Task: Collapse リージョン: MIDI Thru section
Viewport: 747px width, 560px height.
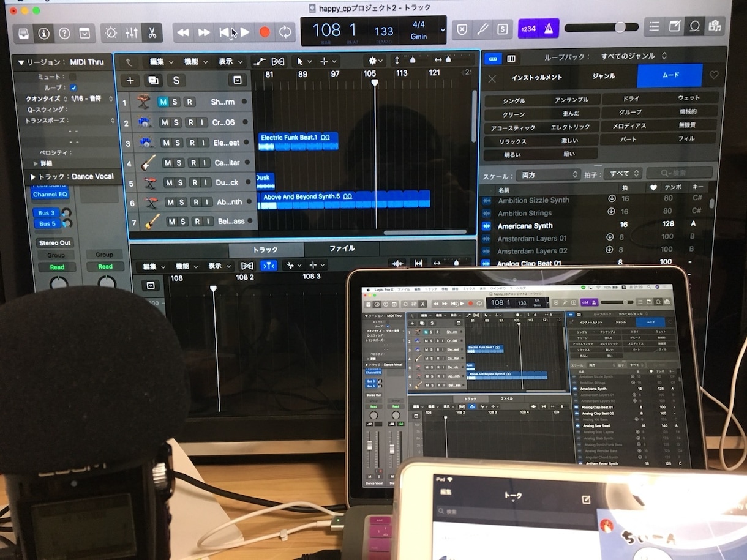Action: pyautogui.click(x=21, y=62)
